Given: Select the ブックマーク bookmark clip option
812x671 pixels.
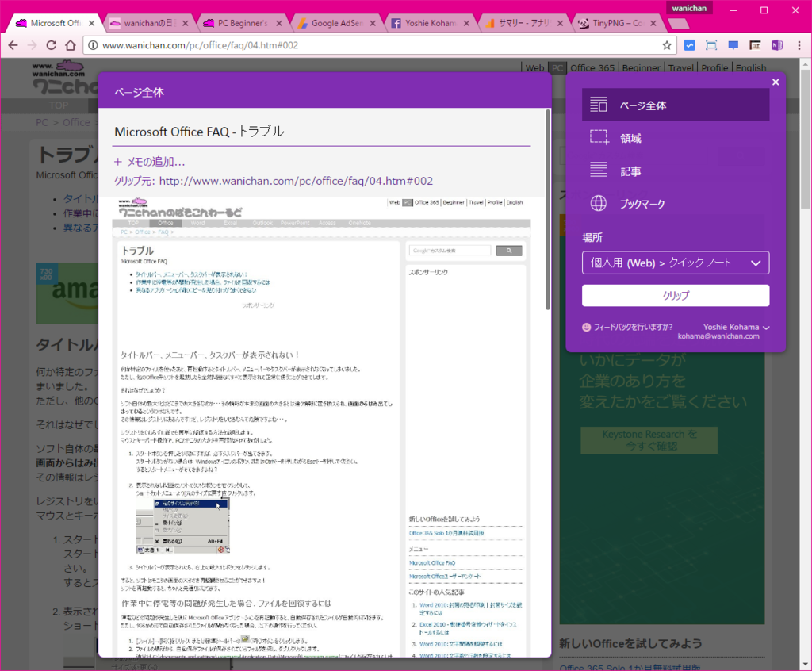Looking at the screenshot, I should 676,204.
